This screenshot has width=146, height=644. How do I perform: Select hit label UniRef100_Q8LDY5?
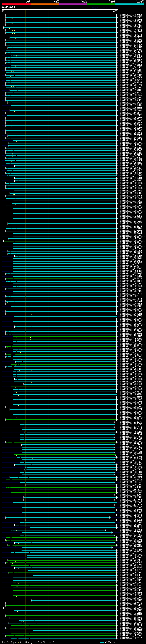[131, 32]
